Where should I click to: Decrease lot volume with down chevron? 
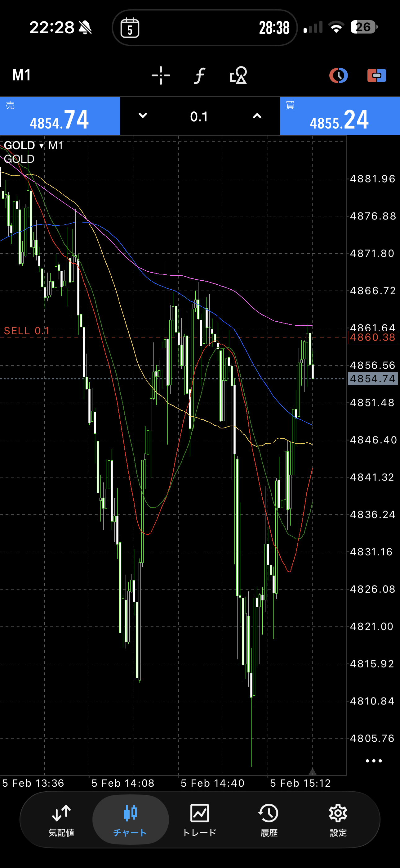[x=143, y=116]
